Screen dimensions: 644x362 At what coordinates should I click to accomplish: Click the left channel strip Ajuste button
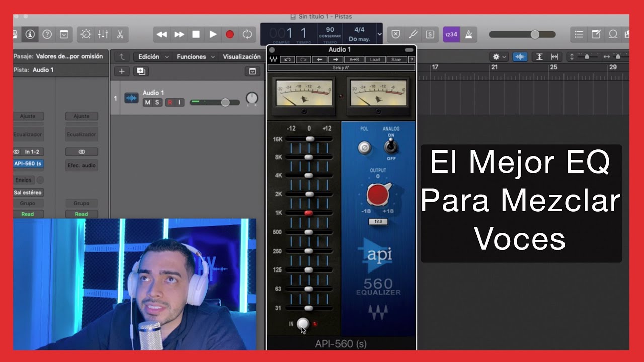[28, 116]
